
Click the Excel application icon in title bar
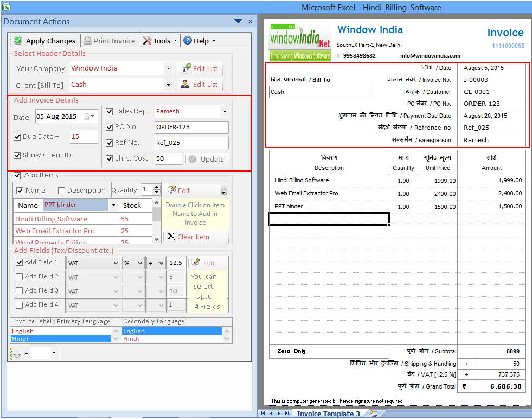6,7
